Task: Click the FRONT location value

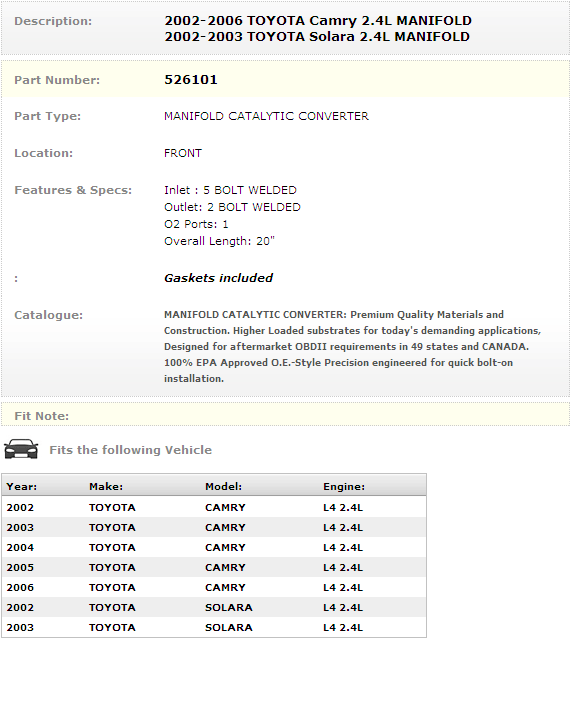Action: (183, 153)
